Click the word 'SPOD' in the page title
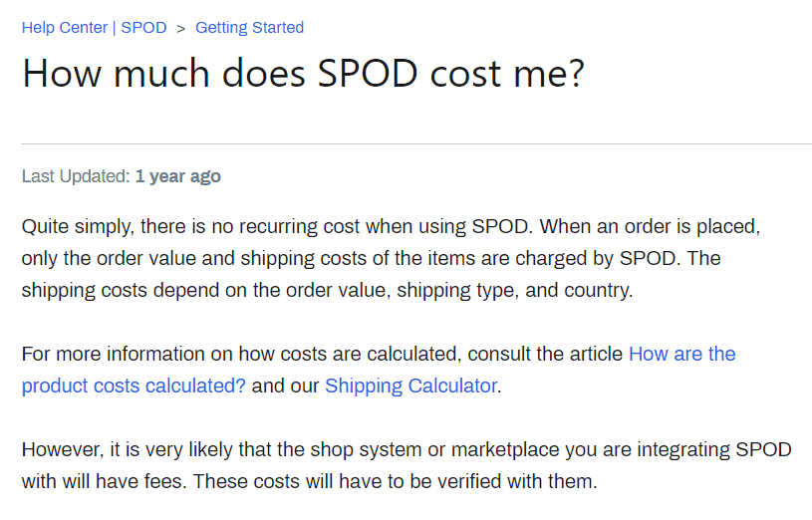The height and width of the screenshot is (520, 812). (x=368, y=73)
